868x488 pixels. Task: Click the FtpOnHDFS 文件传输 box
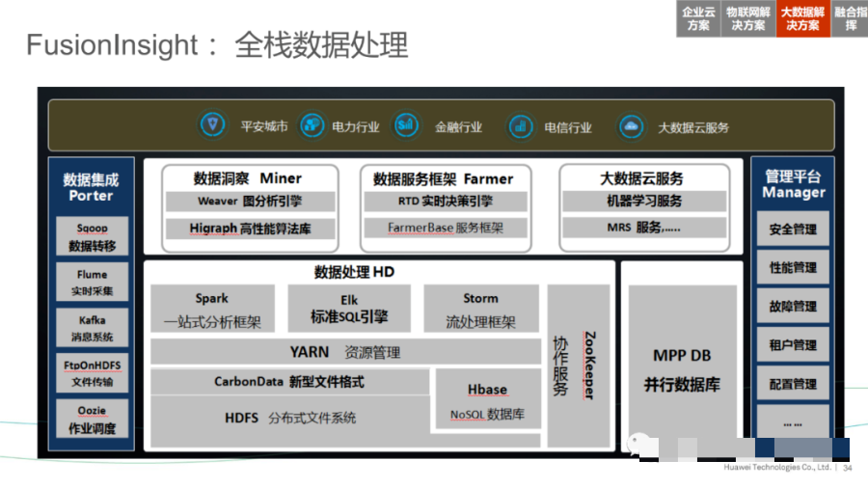(x=93, y=373)
